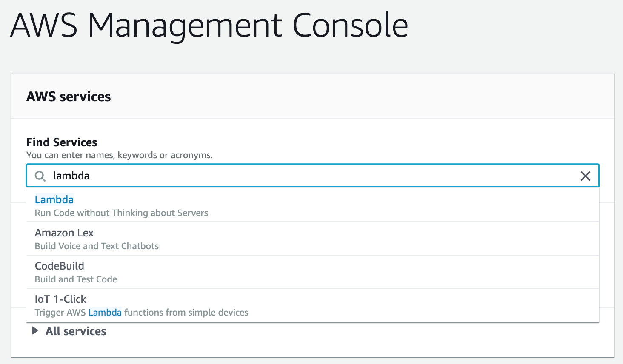Clear the search with the X icon
The height and width of the screenshot is (364, 623).
tap(586, 176)
